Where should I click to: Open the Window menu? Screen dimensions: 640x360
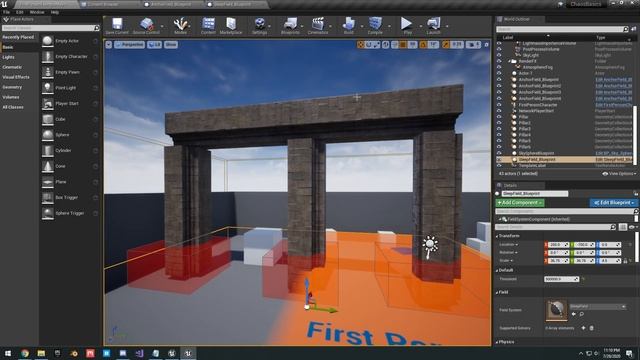[x=37, y=12]
